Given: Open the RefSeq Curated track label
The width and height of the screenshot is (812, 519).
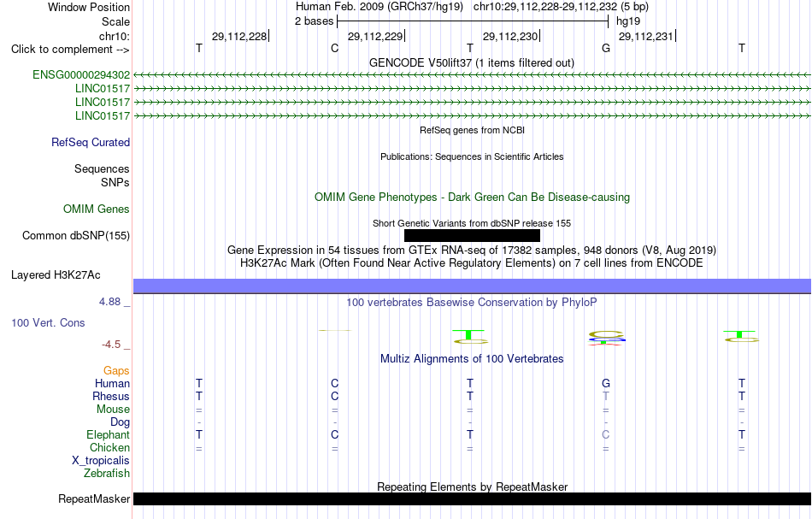Looking at the screenshot, I should 91,143.
